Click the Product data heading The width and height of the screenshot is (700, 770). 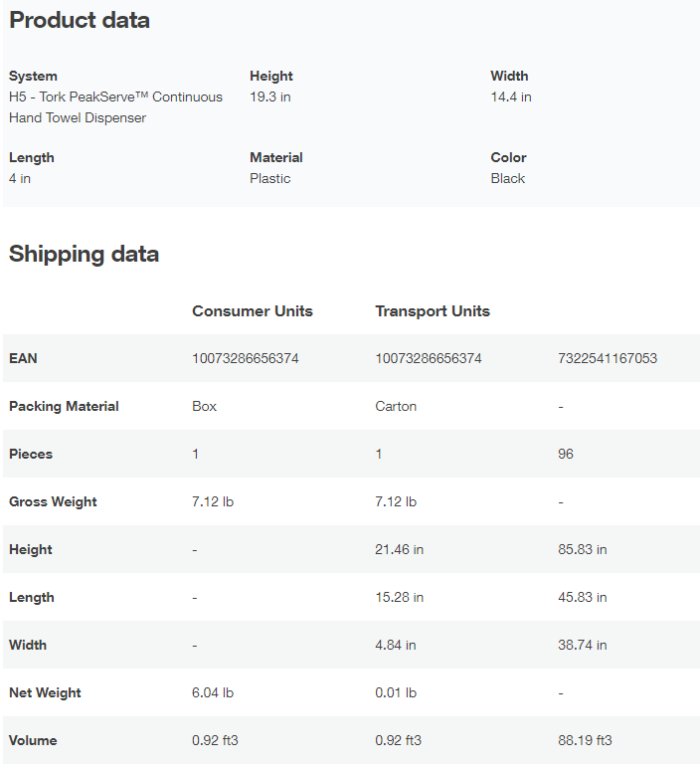[79, 20]
